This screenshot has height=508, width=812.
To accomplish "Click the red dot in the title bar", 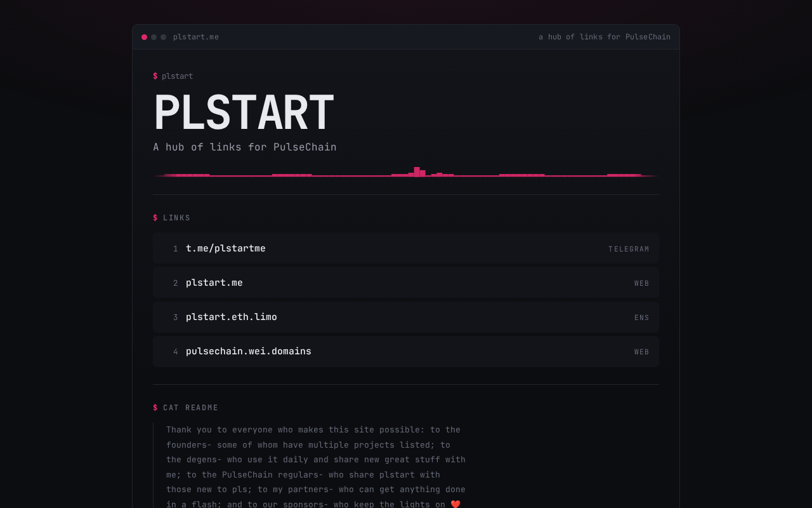I will click(145, 37).
